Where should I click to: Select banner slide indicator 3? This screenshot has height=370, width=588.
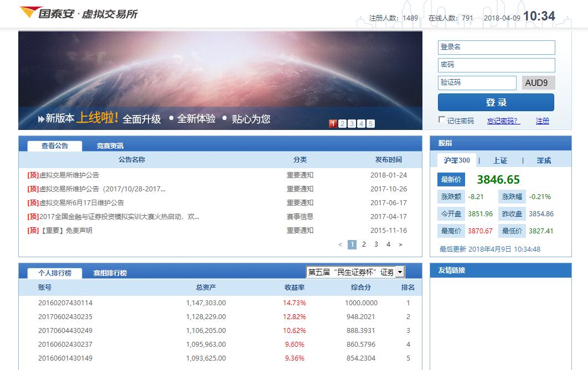[352, 124]
